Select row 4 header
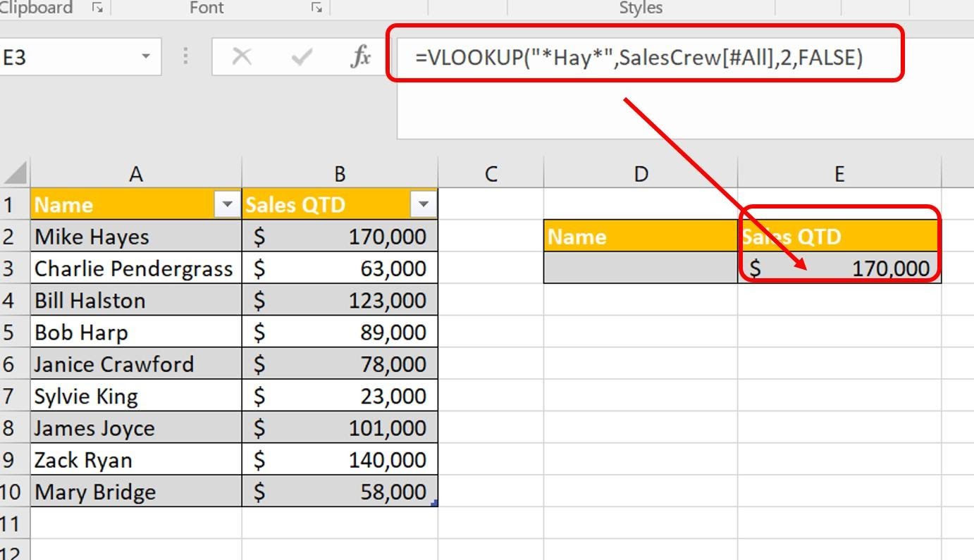 point(15,300)
